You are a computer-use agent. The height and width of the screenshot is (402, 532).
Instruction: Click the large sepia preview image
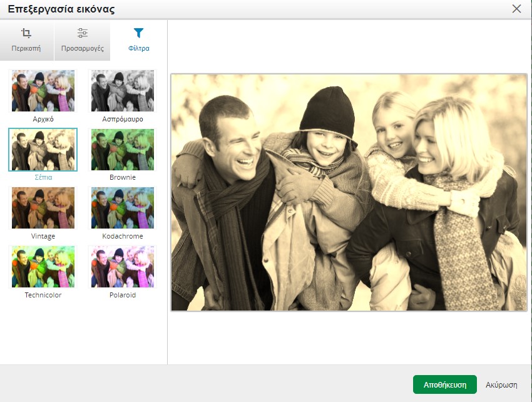349,192
